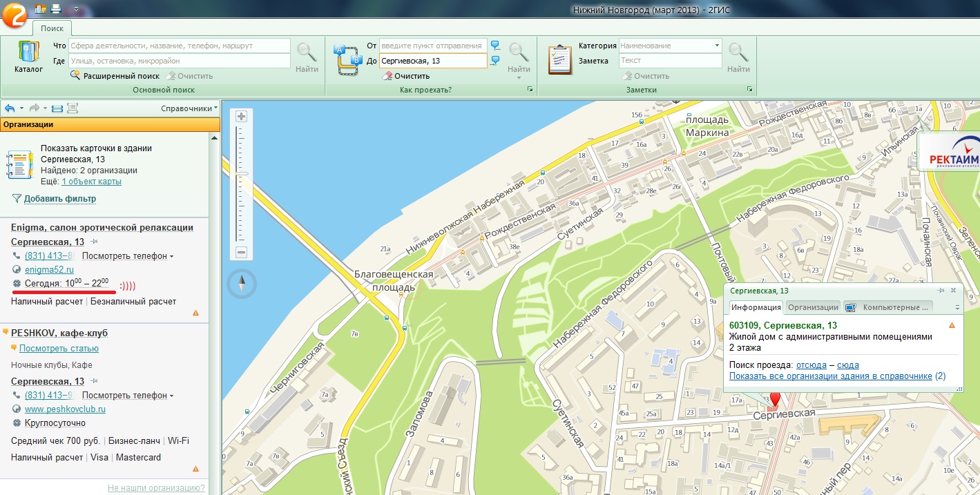Click Enigma working hours Сегодня 10–22
Image resolution: width=980 pixels, height=495 pixels.
(x=66, y=283)
